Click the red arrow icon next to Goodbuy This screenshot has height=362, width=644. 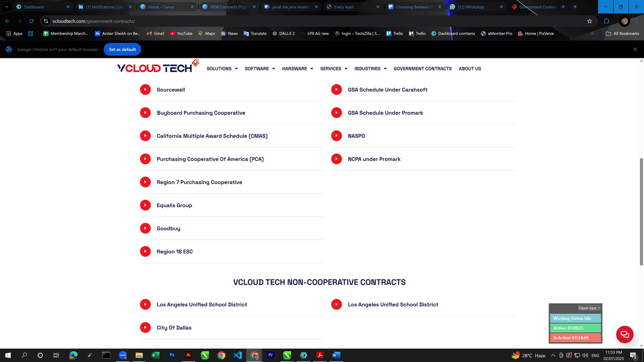pyautogui.click(x=145, y=228)
